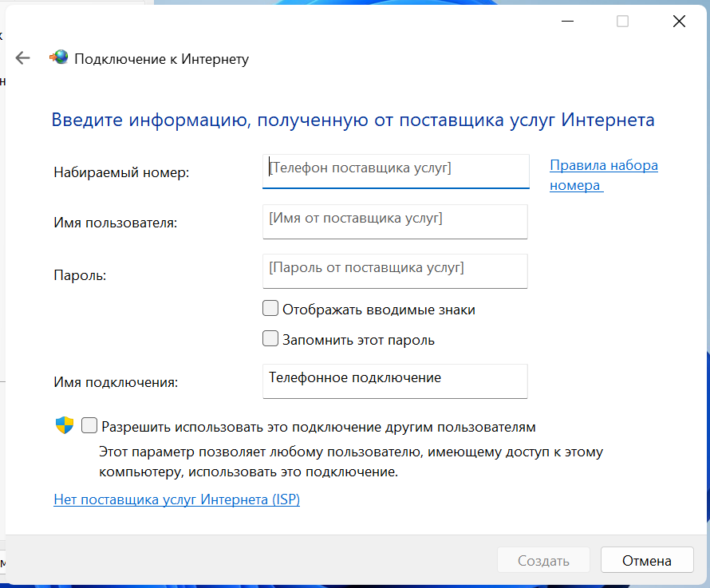Toggle Разрешить использовать это подключение другим пользователям
Viewport: 710px width, 588px height.
click(x=89, y=426)
